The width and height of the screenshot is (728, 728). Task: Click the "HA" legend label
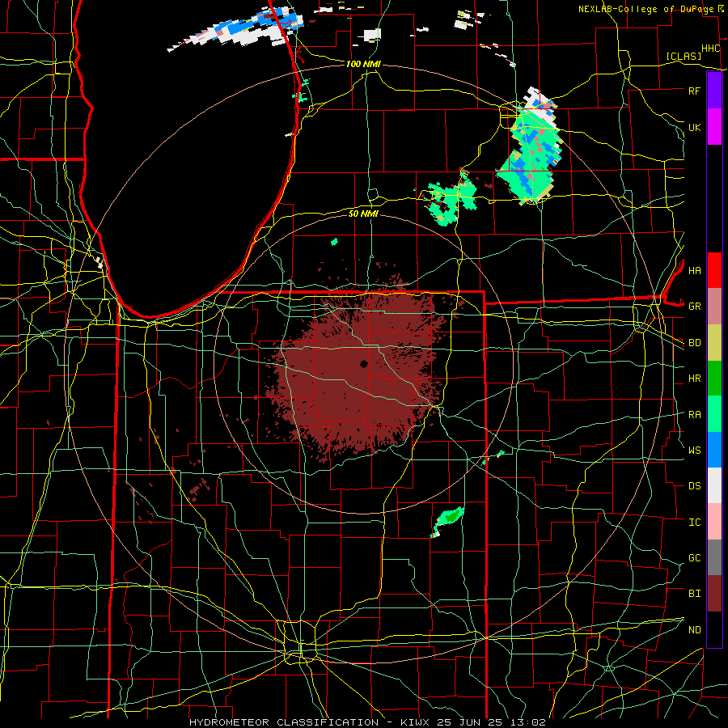pyautogui.click(x=694, y=270)
